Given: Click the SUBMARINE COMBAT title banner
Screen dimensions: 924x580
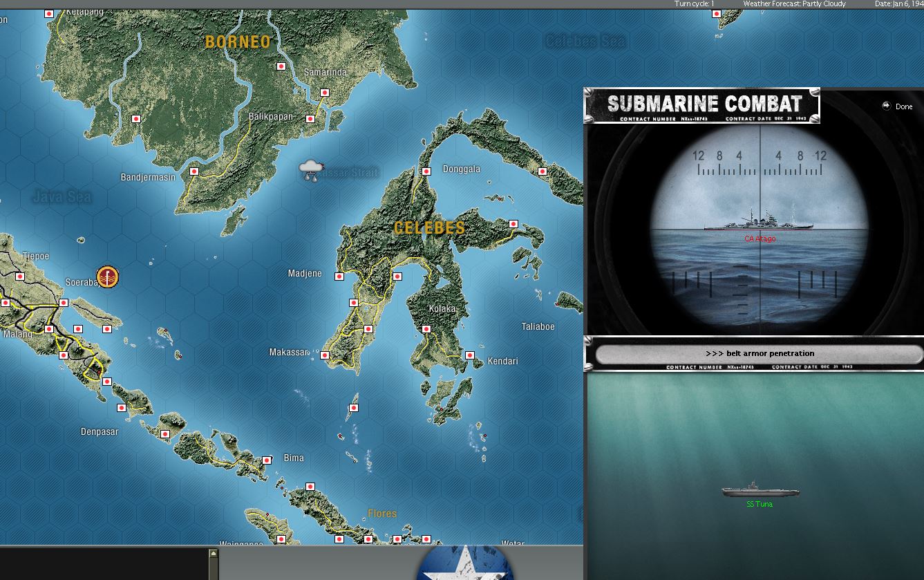Looking at the screenshot, I should 702,105.
